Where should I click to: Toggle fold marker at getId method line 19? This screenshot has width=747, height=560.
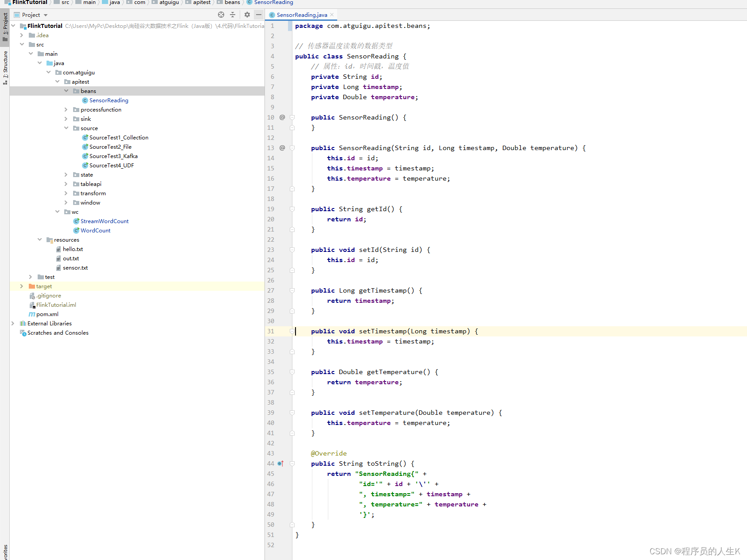tap(292, 209)
